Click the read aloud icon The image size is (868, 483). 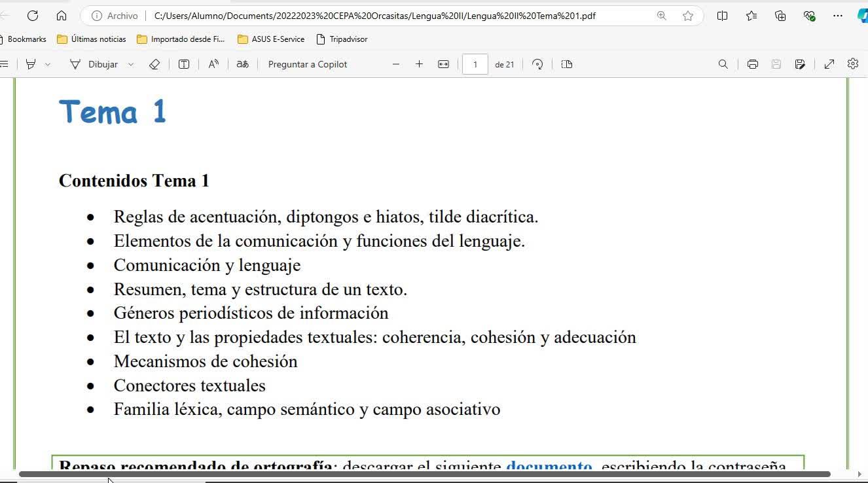(213, 64)
